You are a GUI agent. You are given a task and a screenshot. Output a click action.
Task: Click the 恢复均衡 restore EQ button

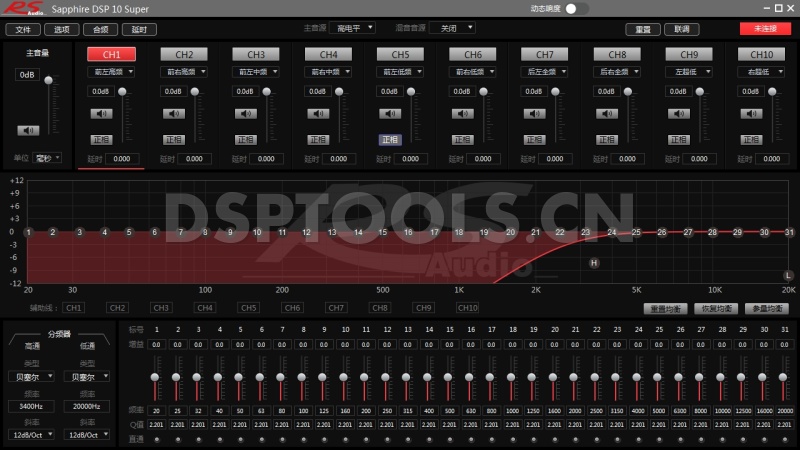(716, 309)
